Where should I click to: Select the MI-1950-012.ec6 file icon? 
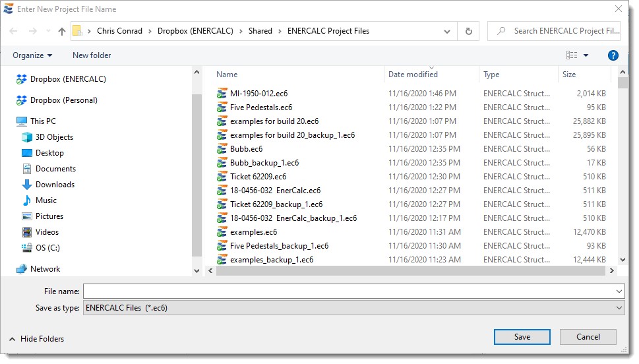click(x=222, y=94)
